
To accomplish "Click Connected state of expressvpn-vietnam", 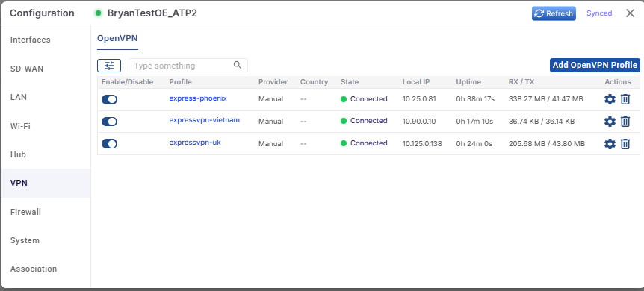I will pyautogui.click(x=364, y=121).
